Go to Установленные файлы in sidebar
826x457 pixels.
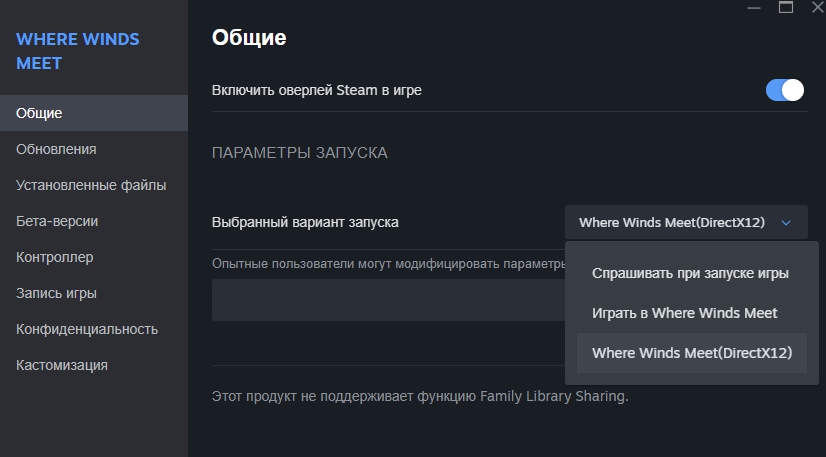[91, 185]
